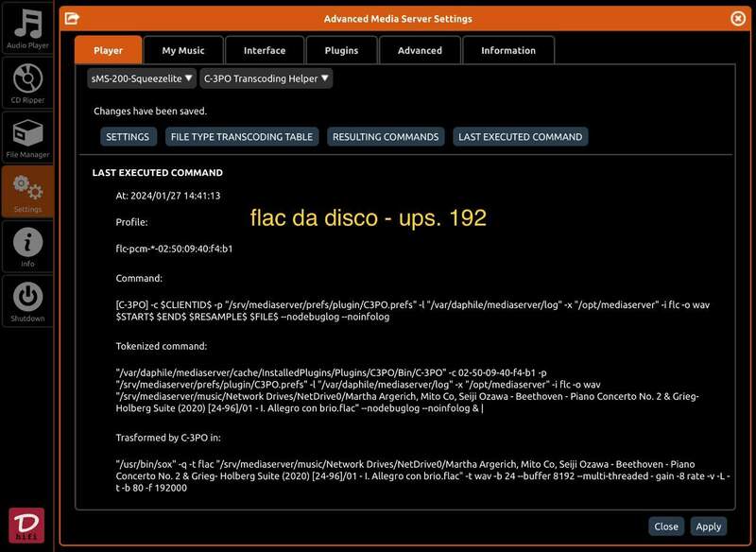Click the pop-out icon in title bar
The image size is (756, 552).
click(x=72, y=18)
